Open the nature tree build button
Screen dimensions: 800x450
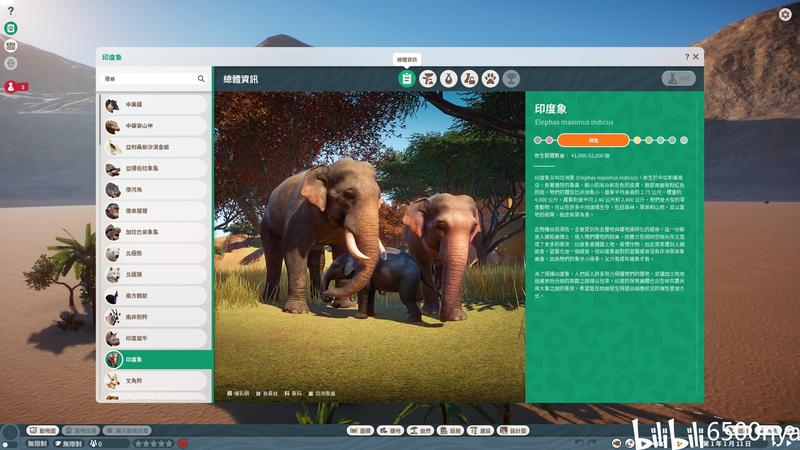pyautogui.click(x=420, y=431)
